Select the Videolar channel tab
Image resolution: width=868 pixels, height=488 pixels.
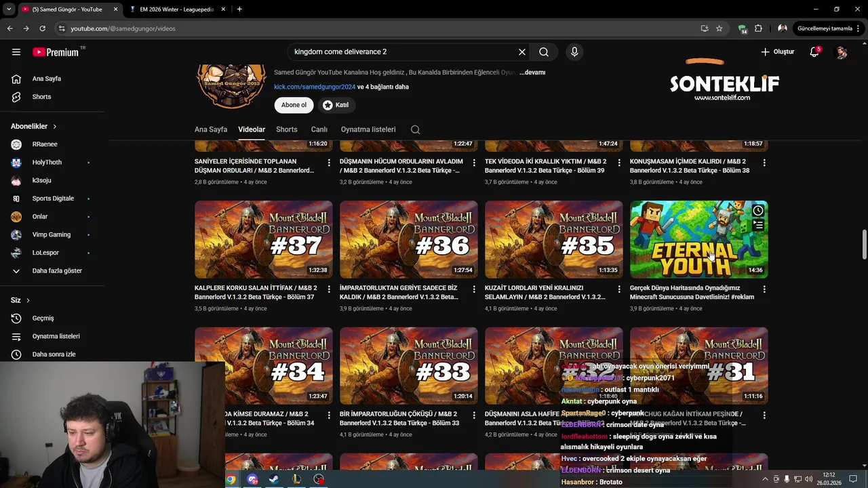252,129
